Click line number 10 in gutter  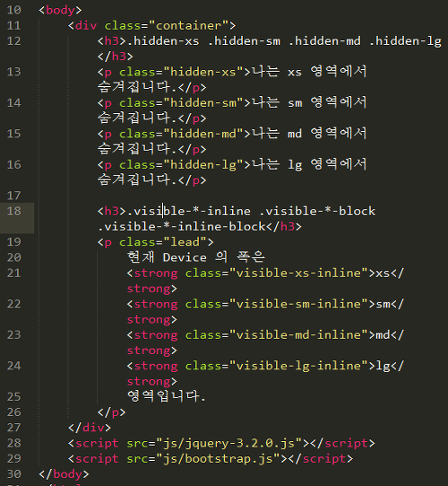tap(14, 10)
